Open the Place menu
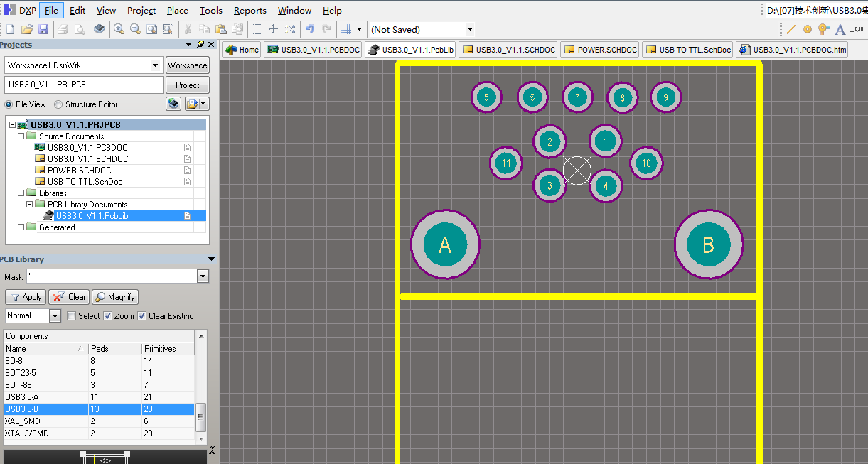The width and height of the screenshot is (868, 464). (x=178, y=11)
